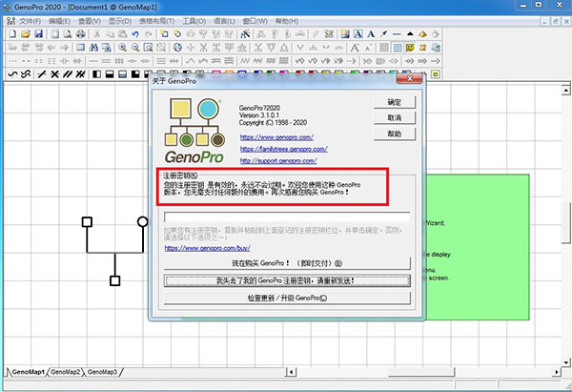This screenshot has height=392, width=572.
Task: Click the boxed letter A text label icon
Action: [357, 34]
